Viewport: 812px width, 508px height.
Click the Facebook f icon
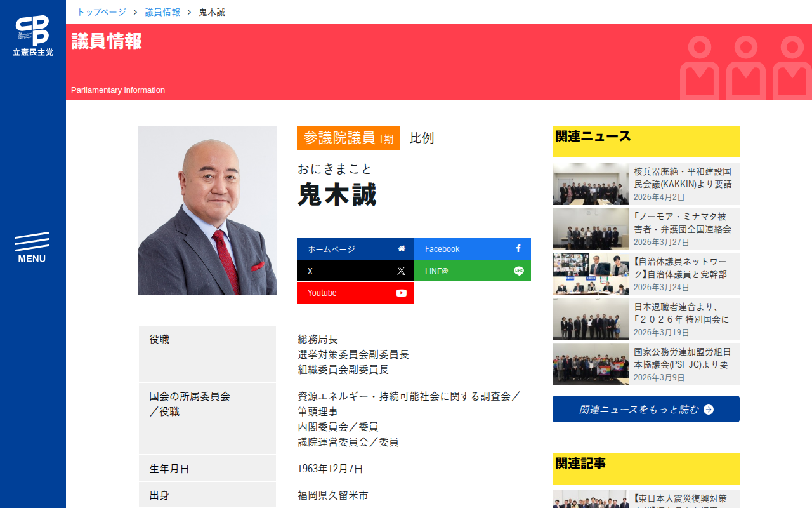click(518, 249)
